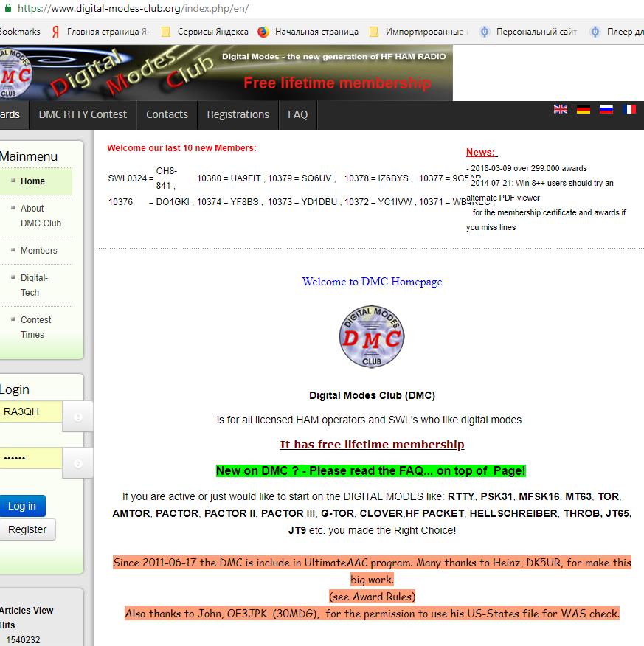The image size is (644, 646).
Task: Open the DMC RTTY Contest menu item
Action: (x=83, y=114)
